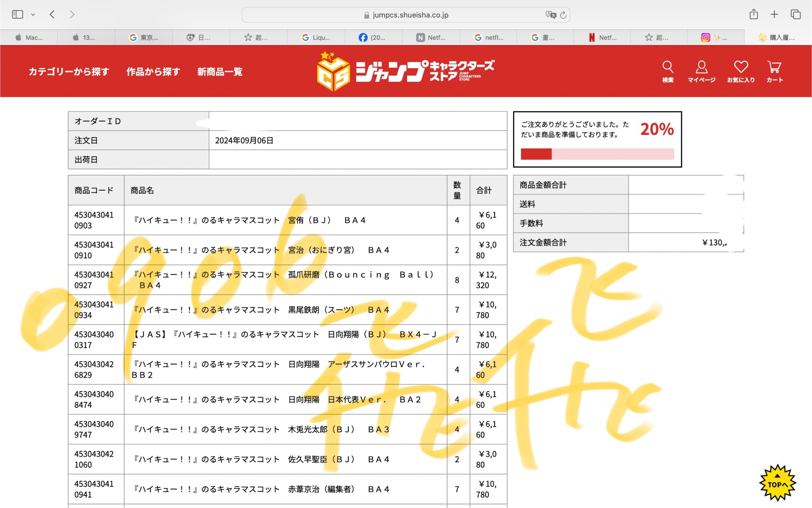Show the tab overview icon
812x508 pixels.
(795, 14)
